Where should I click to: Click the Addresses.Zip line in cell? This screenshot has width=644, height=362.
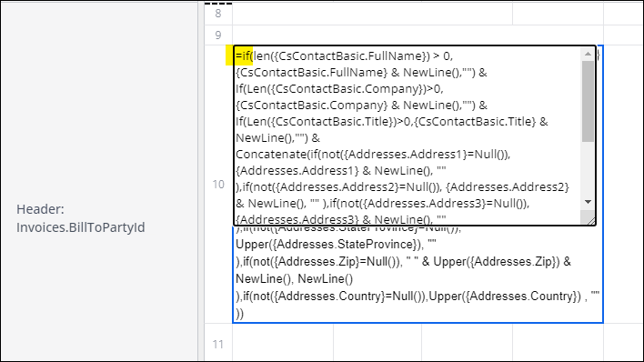pos(403,262)
